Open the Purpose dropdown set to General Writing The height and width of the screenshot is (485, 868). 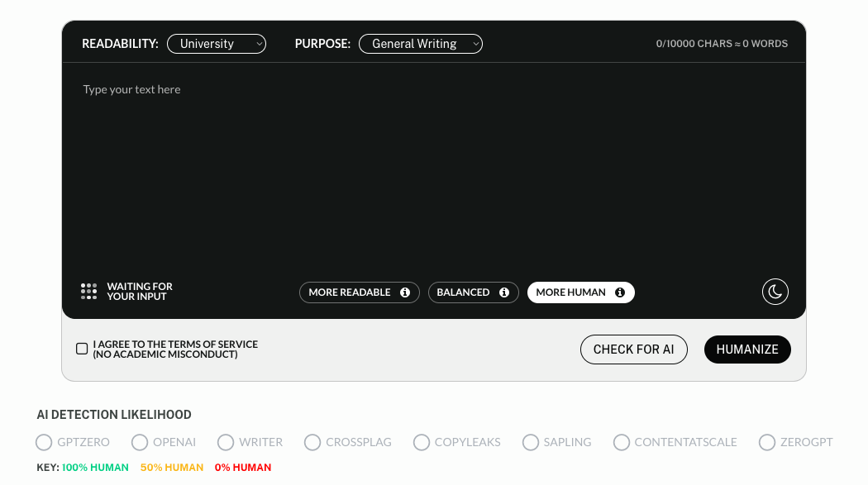(x=421, y=44)
